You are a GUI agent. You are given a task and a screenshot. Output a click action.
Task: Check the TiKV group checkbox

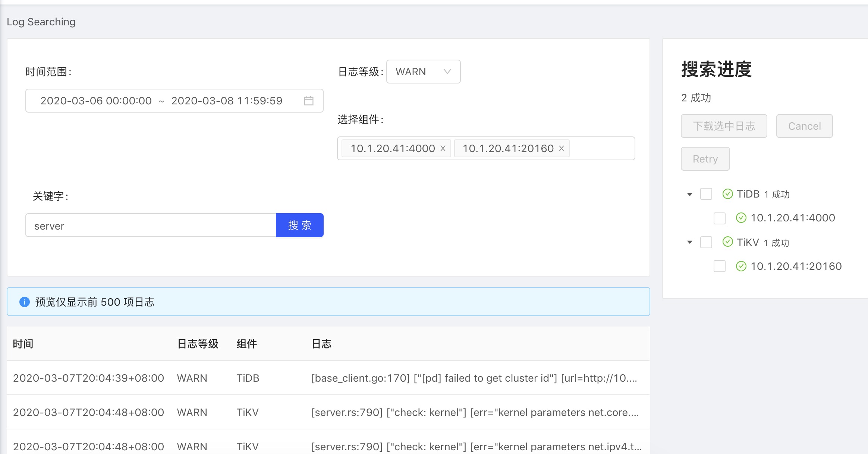click(x=706, y=242)
